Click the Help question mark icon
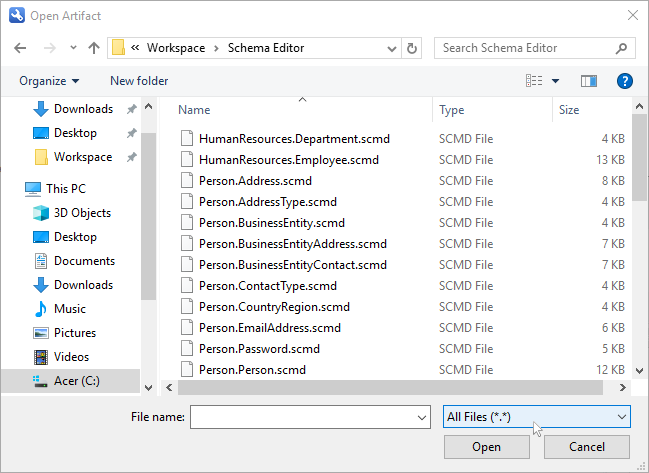The width and height of the screenshot is (649, 473). click(x=625, y=81)
